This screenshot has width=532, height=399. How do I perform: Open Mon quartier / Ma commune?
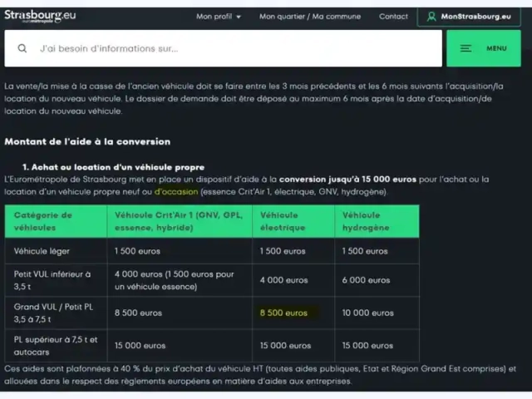click(309, 17)
